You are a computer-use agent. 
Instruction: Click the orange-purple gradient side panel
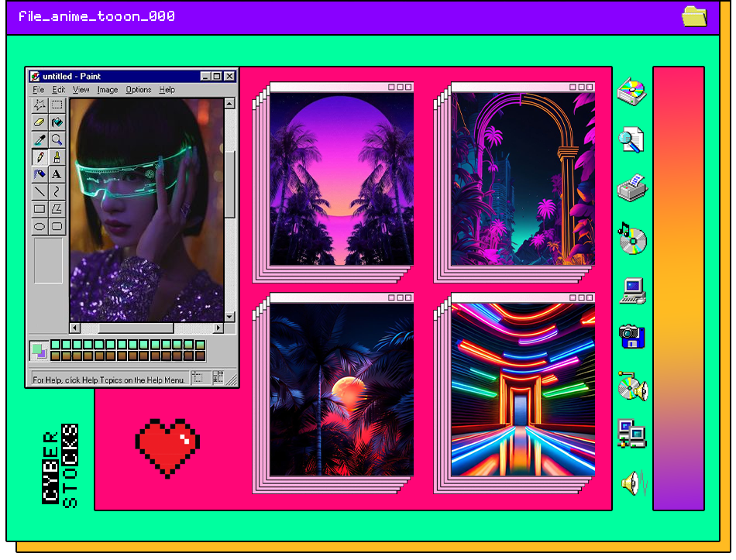coord(678,288)
